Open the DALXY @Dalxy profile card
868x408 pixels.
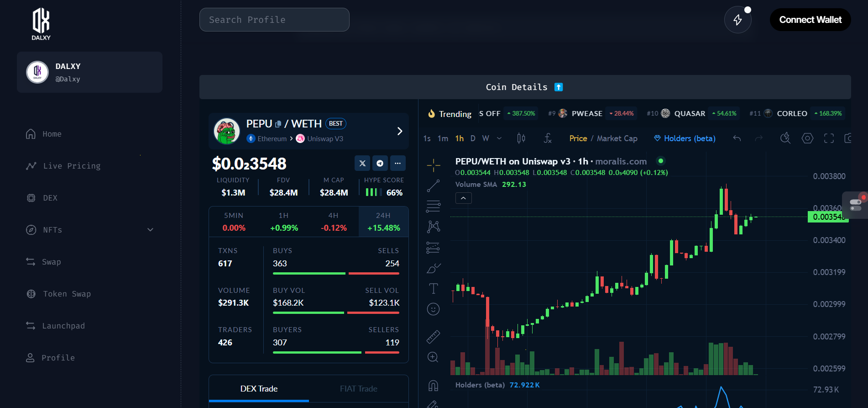[89, 72]
